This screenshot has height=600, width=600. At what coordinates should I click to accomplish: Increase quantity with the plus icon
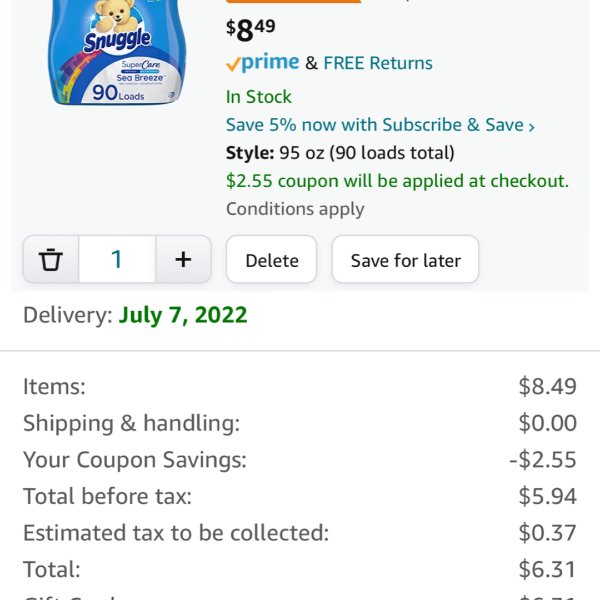click(x=183, y=259)
